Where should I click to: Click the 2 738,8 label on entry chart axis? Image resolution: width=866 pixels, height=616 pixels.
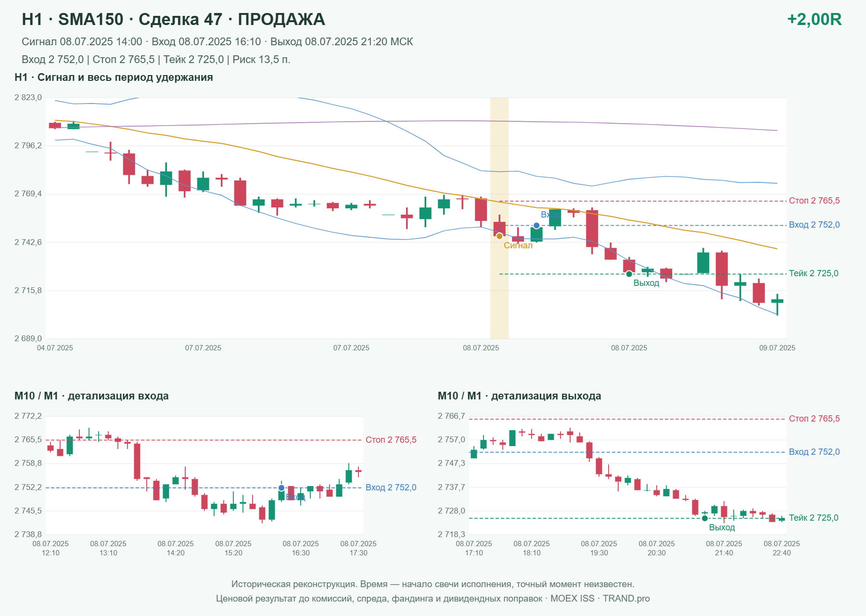click(28, 535)
